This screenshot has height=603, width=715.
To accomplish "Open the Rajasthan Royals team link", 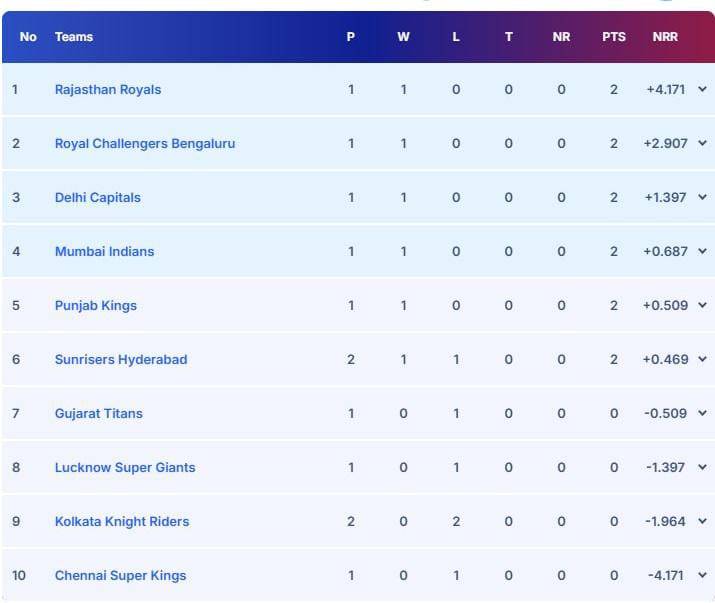I will (x=108, y=89).
